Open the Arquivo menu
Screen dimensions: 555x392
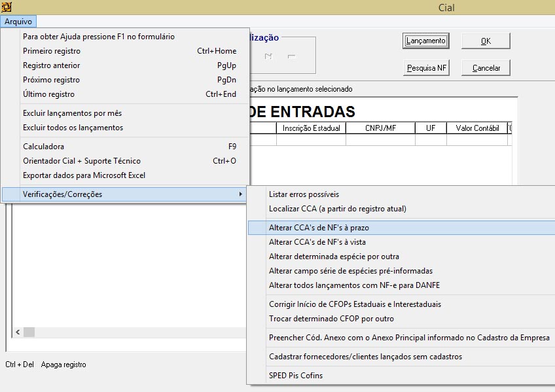[18, 22]
